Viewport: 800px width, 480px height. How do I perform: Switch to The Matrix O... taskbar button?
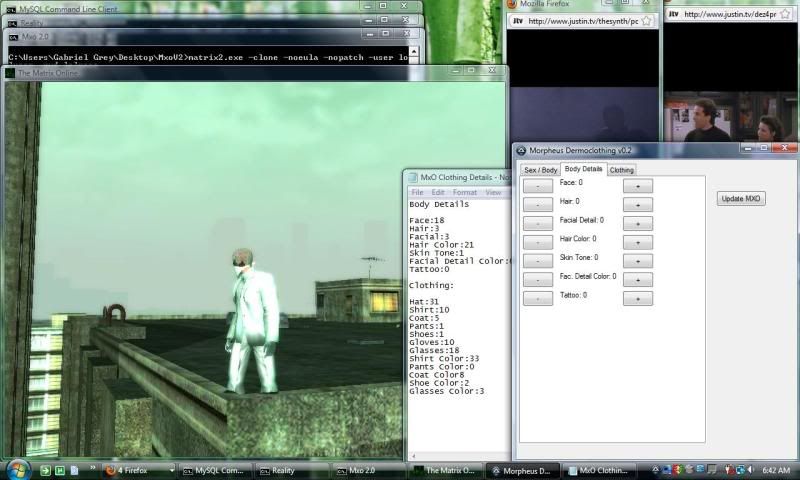[445, 471]
